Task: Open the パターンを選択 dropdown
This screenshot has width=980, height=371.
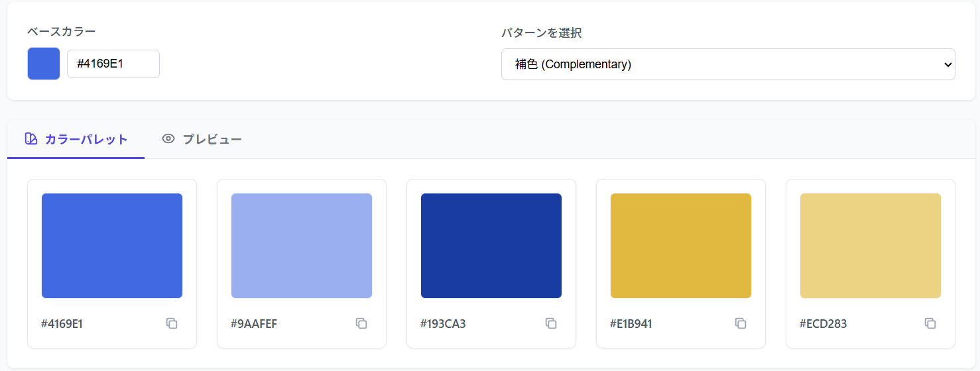Action: coord(728,64)
